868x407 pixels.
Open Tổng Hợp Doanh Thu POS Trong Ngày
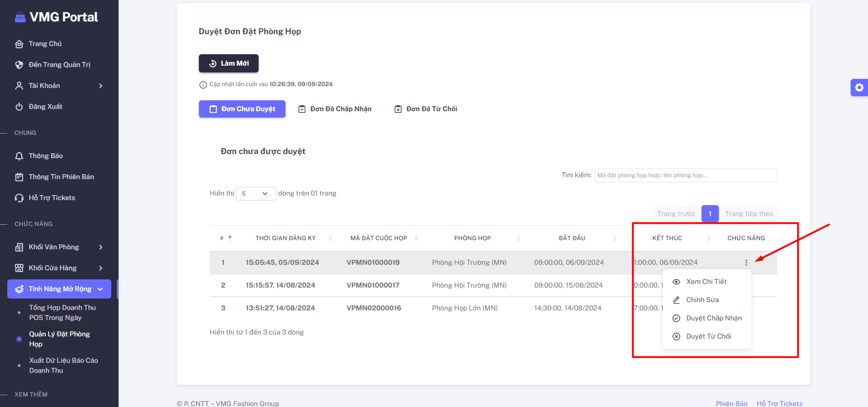[62, 313]
